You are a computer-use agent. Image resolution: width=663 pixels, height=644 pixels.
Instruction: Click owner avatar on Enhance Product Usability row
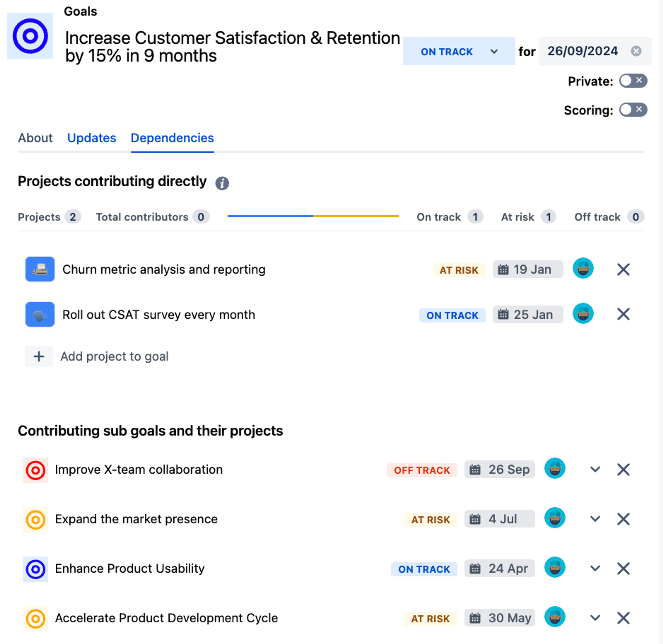(554, 567)
